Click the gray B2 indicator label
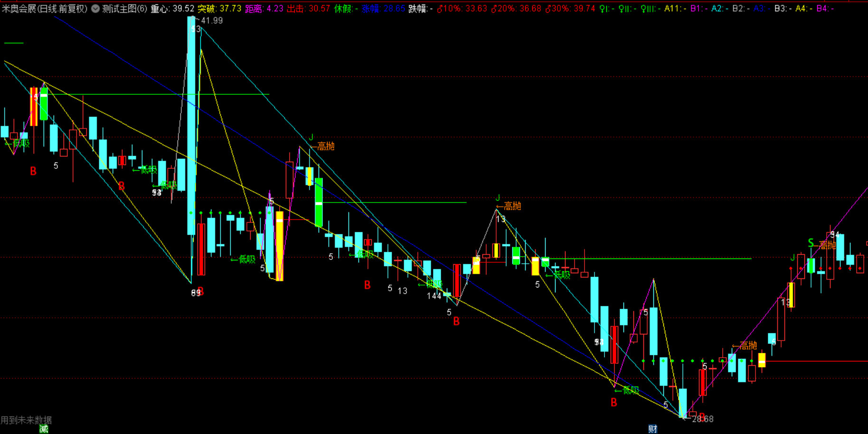This screenshot has width=868, height=434. pyautogui.click(x=741, y=9)
